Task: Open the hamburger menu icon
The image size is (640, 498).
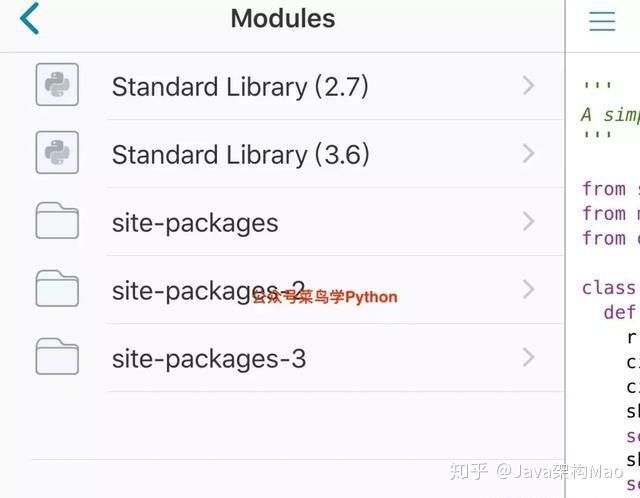Action: 602,21
